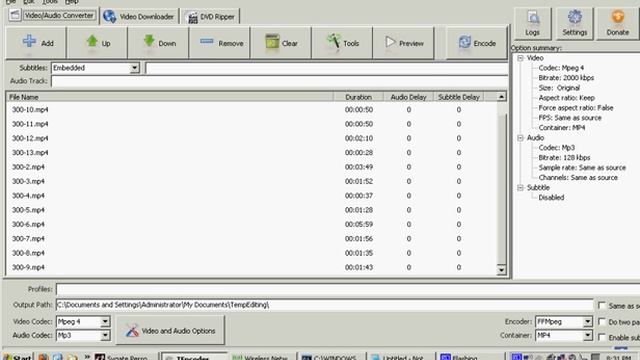Select 'Disabled' under Subtitle node
This screenshot has height=360, width=640.
coord(551,198)
